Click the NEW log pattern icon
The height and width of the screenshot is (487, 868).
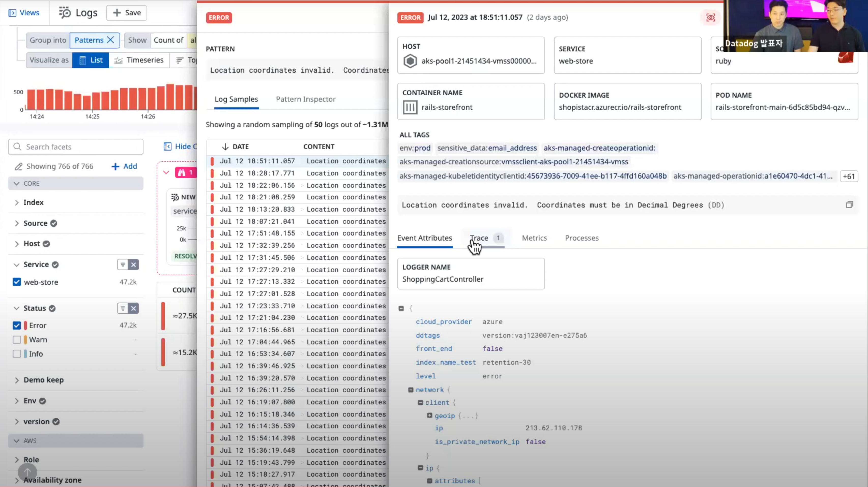(x=175, y=197)
